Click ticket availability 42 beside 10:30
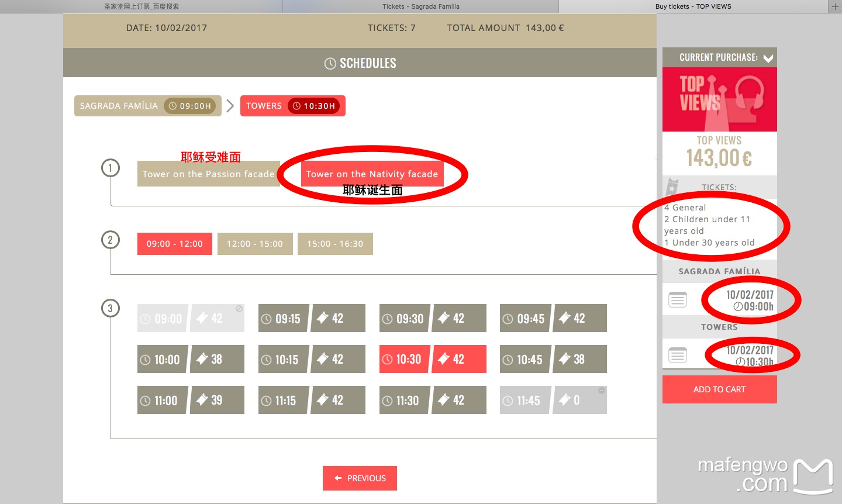This screenshot has height=504, width=842. point(459,359)
